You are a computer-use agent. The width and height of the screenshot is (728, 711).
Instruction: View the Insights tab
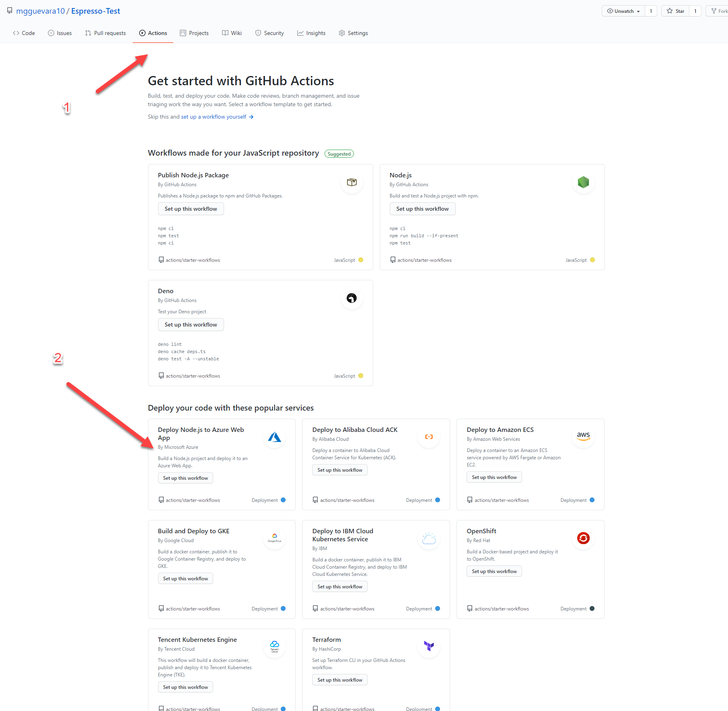[311, 33]
